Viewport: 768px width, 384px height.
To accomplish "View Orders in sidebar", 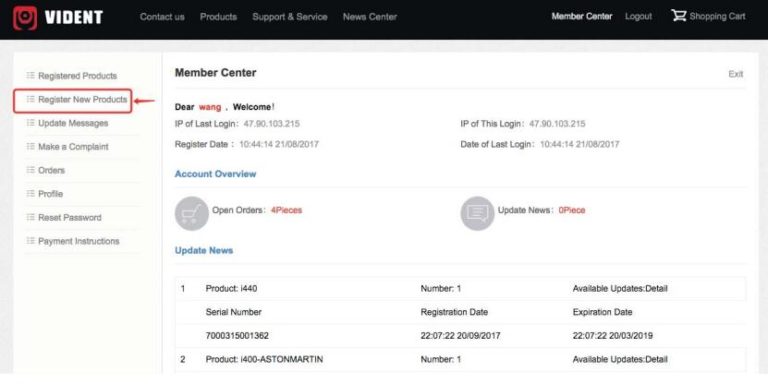I will coord(51,170).
